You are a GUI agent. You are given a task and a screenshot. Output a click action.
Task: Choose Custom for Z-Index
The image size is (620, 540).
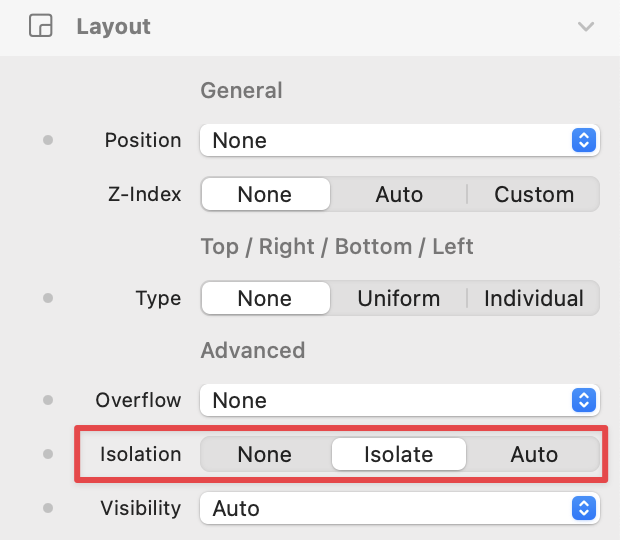click(534, 195)
